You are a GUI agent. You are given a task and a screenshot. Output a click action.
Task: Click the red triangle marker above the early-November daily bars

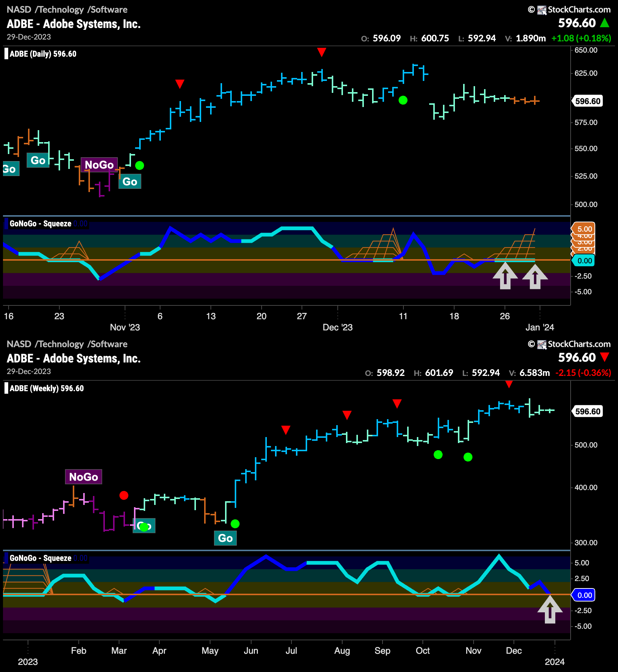[180, 84]
